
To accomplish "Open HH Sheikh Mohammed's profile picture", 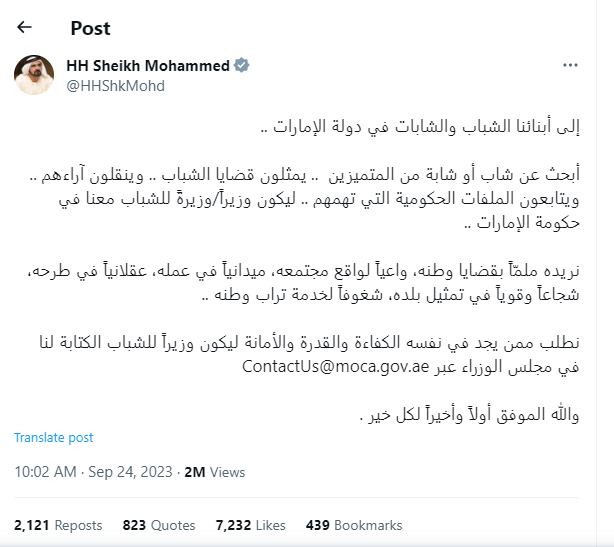I will pyautogui.click(x=34, y=75).
